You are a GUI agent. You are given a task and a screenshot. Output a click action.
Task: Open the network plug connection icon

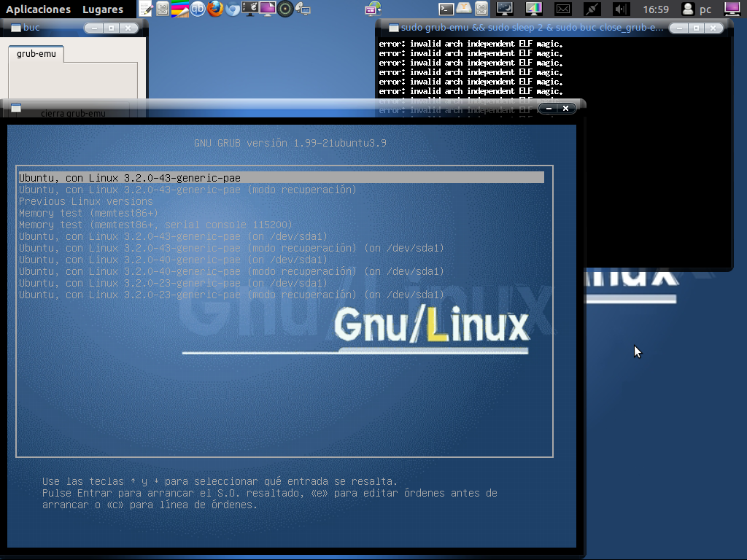[x=592, y=9]
